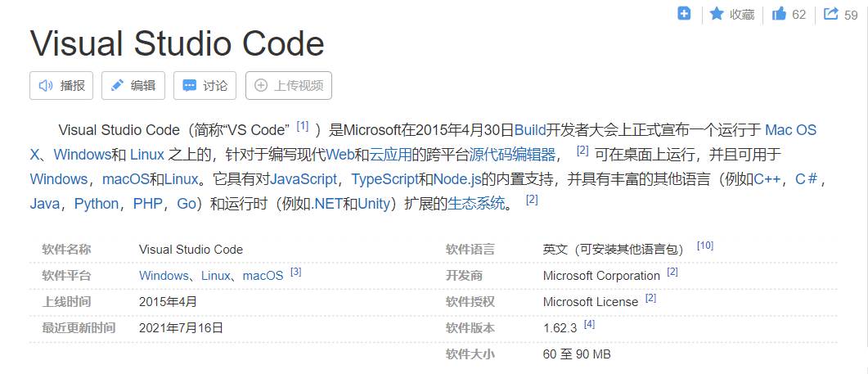
Task: Click the large "Visual Studio Code" page title
Action: click(x=177, y=43)
